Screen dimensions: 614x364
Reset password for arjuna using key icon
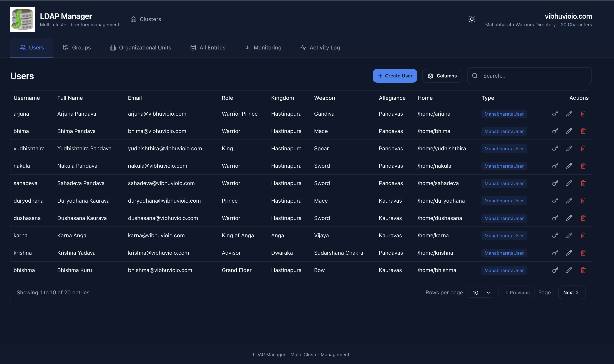click(555, 114)
